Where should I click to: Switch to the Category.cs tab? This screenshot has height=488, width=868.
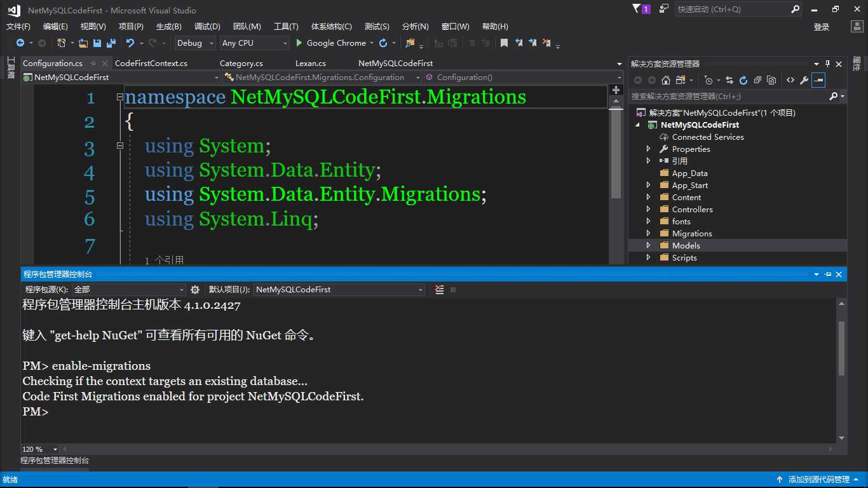click(x=241, y=63)
